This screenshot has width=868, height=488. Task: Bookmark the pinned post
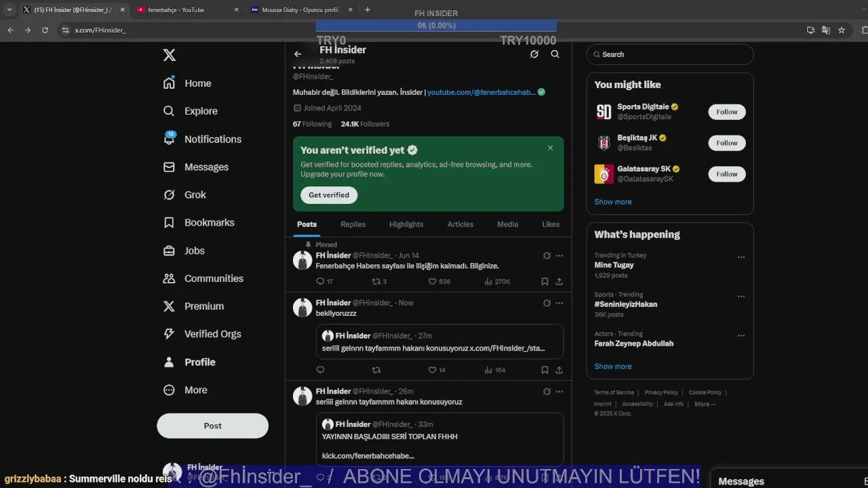click(545, 281)
